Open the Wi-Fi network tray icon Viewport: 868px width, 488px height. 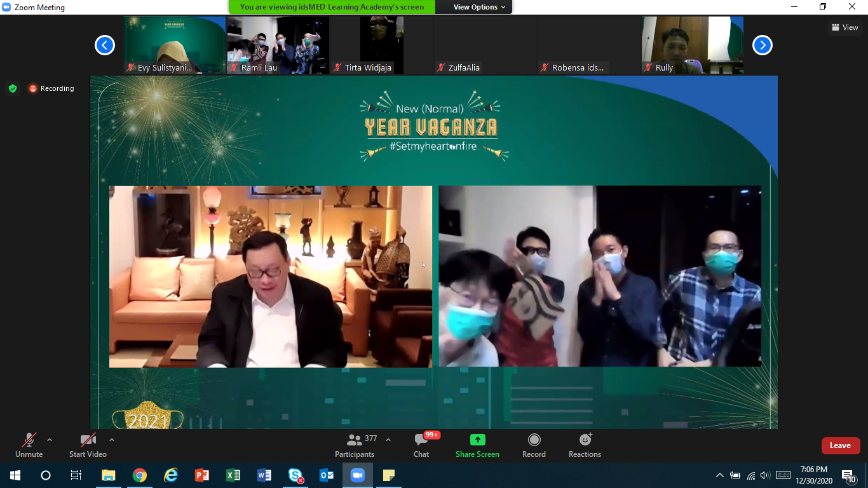click(x=751, y=475)
